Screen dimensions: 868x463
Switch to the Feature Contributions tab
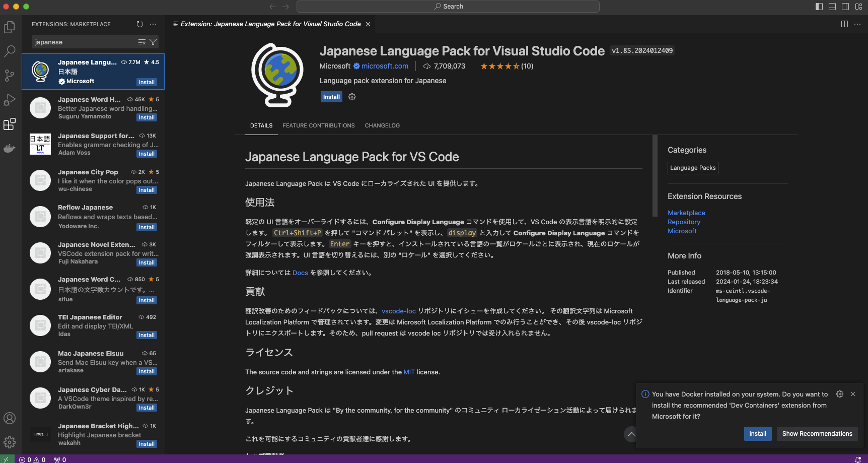(x=319, y=125)
